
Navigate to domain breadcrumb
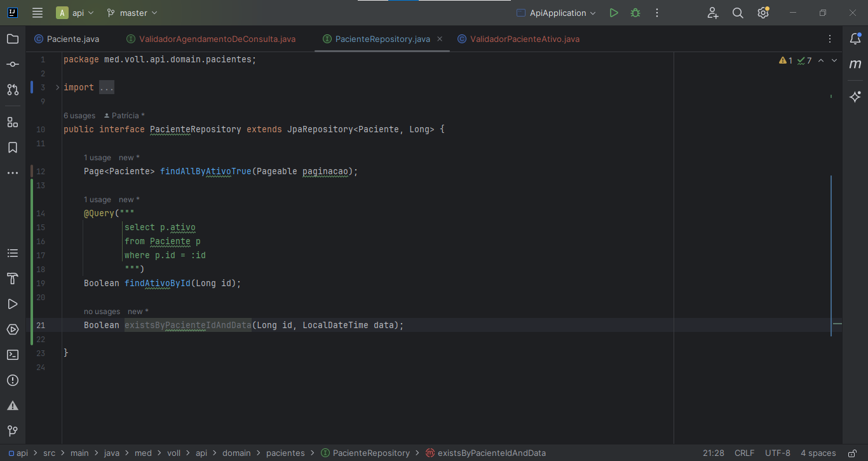tap(236, 453)
